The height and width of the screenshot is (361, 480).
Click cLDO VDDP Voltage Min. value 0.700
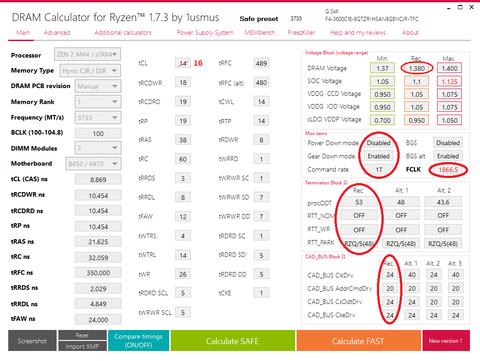(382, 120)
